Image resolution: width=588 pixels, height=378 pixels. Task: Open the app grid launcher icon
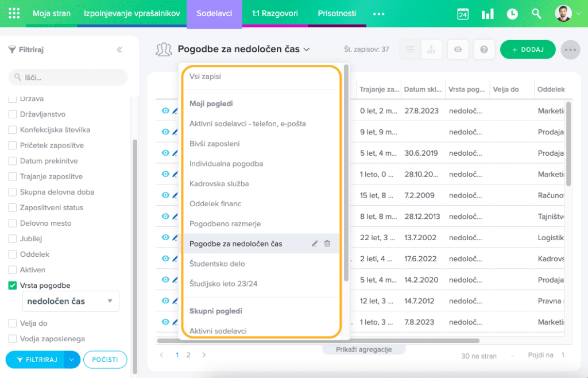[x=14, y=13]
